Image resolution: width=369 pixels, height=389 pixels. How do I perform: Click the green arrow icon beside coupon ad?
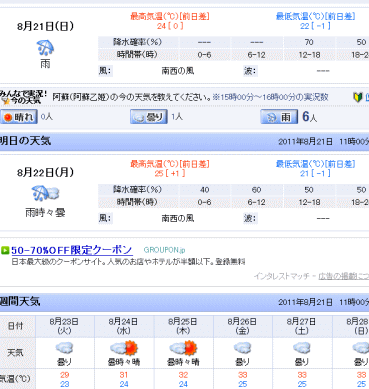5,250
